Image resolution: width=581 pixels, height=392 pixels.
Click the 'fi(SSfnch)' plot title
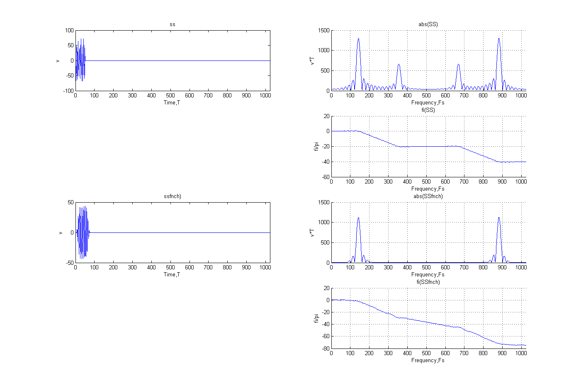pos(428,282)
